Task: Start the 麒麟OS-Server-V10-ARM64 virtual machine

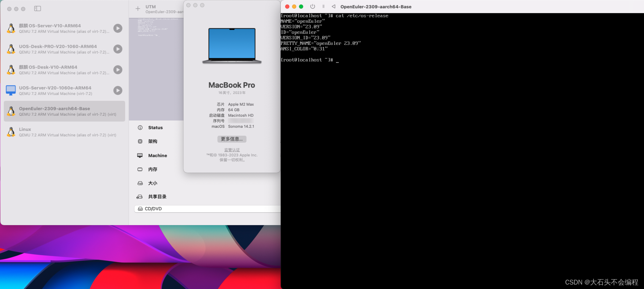Action: [118, 28]
